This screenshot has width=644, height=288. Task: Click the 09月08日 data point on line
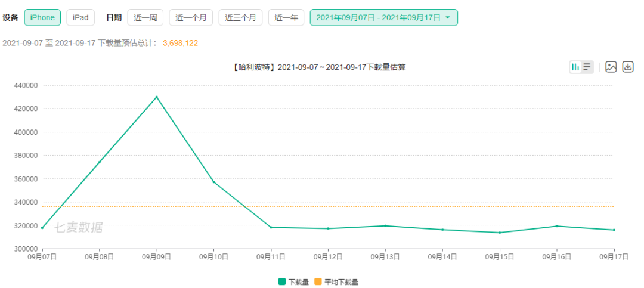pyautogui.click(x=99, y=162)
